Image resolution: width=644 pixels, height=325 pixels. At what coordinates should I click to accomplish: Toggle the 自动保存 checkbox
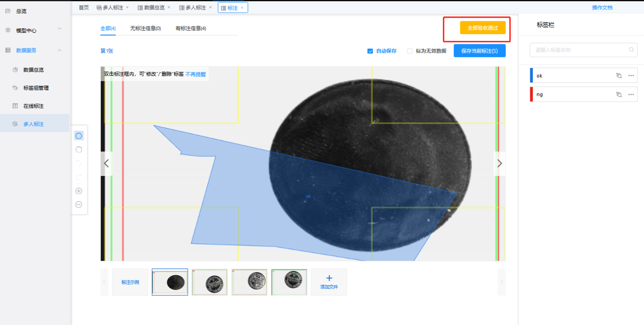tap(370, 51)
